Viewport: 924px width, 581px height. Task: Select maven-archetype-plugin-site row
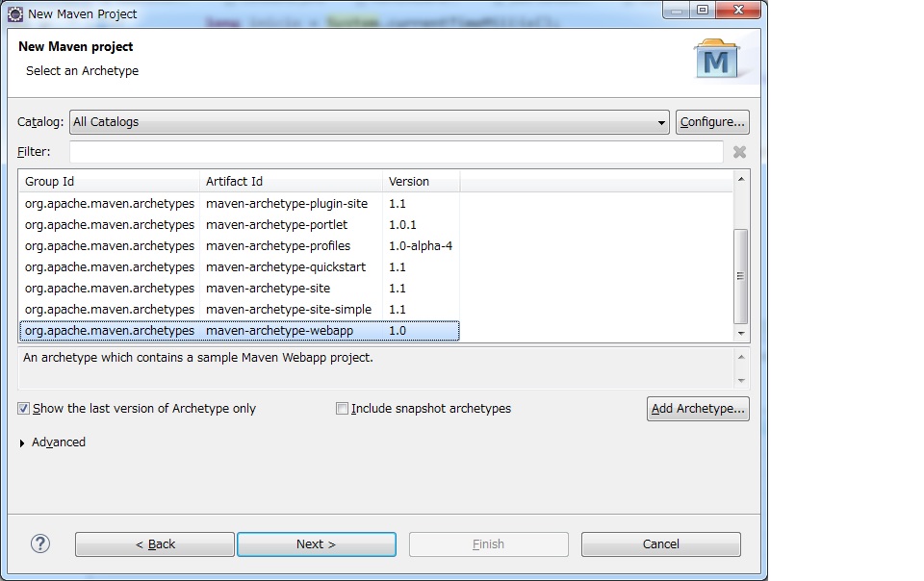point(240,204)
